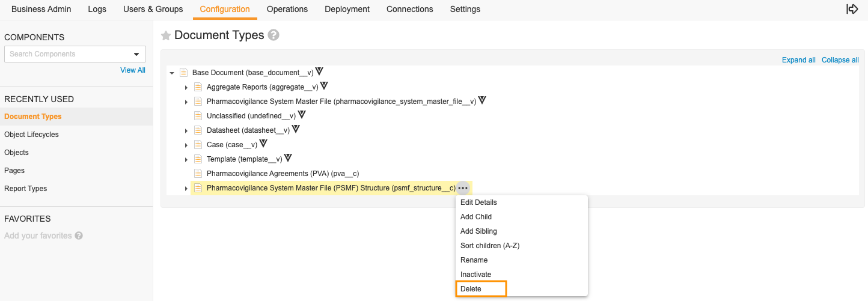Click the View All link under Components

tap(133, 70)
